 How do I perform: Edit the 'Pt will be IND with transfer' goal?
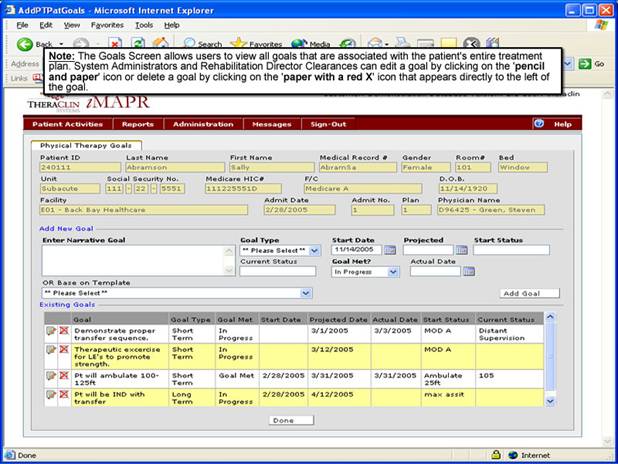[51, 395]
